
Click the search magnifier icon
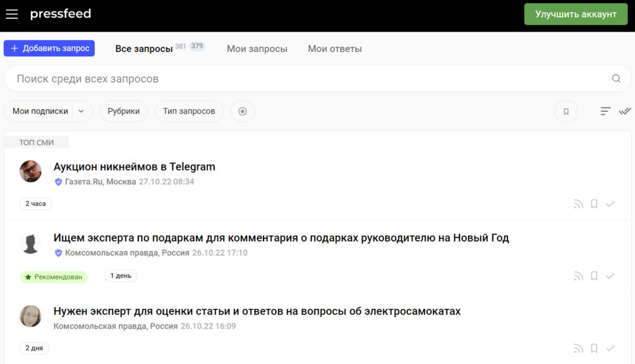(616, 79)
